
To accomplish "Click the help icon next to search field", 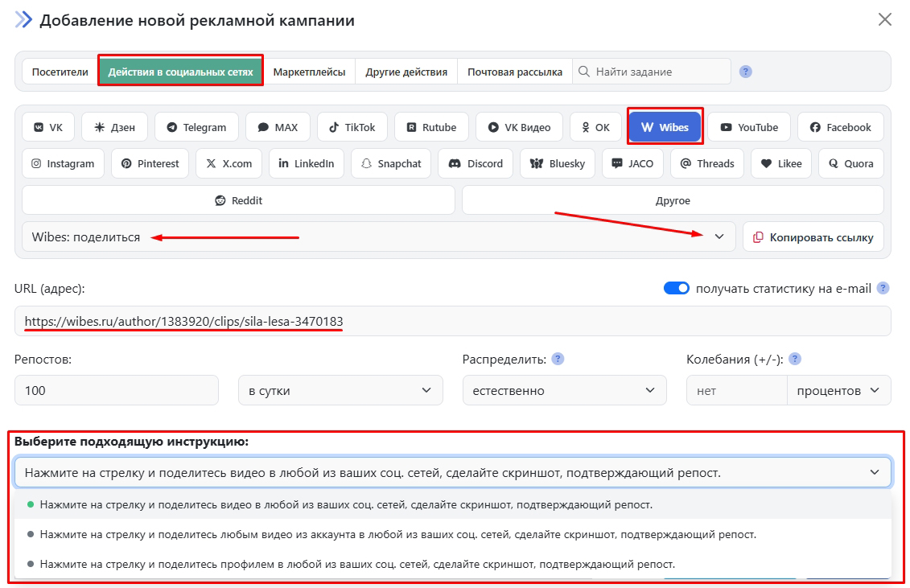I will 746,72.
